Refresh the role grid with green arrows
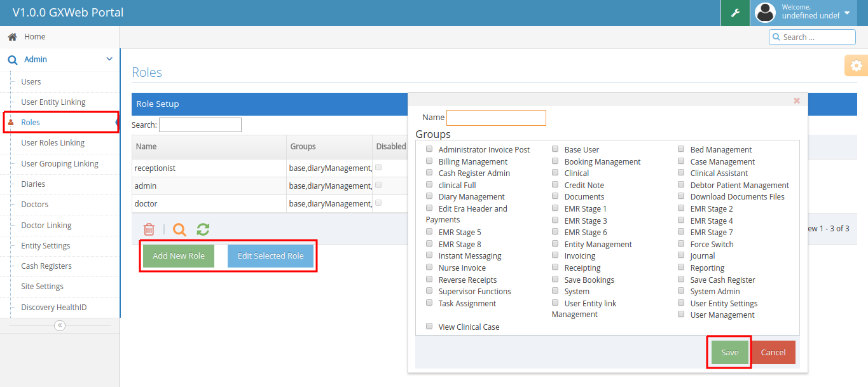The image size is (868, 387). [x=203, y=229]
